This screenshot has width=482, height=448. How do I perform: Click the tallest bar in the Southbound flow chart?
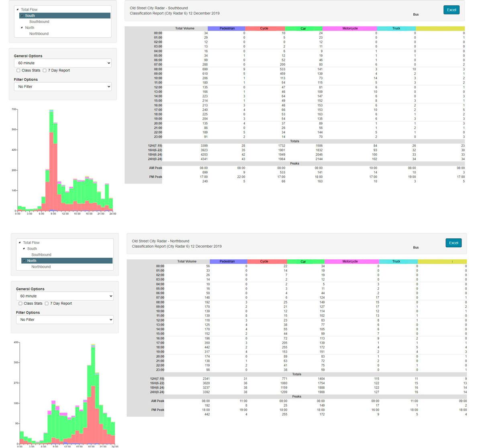point(51,161)
